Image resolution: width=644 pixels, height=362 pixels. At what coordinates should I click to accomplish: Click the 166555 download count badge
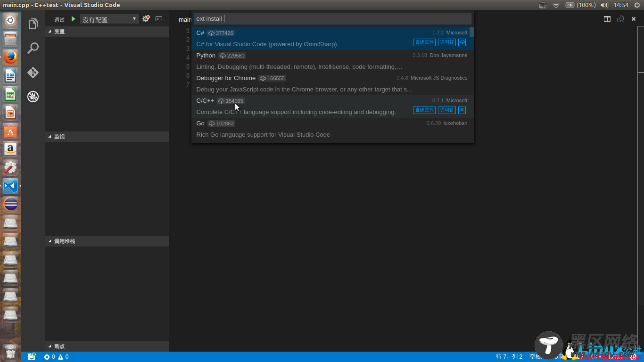[272, 78]
